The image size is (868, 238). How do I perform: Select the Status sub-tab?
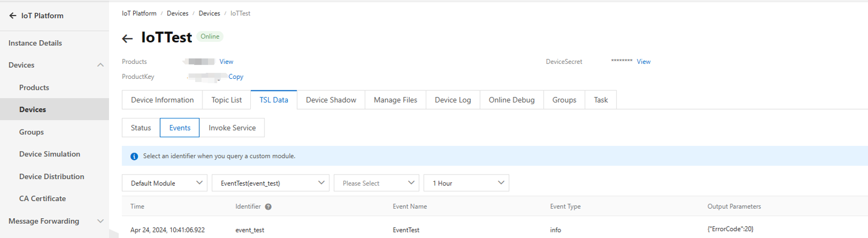coord(141,128)
